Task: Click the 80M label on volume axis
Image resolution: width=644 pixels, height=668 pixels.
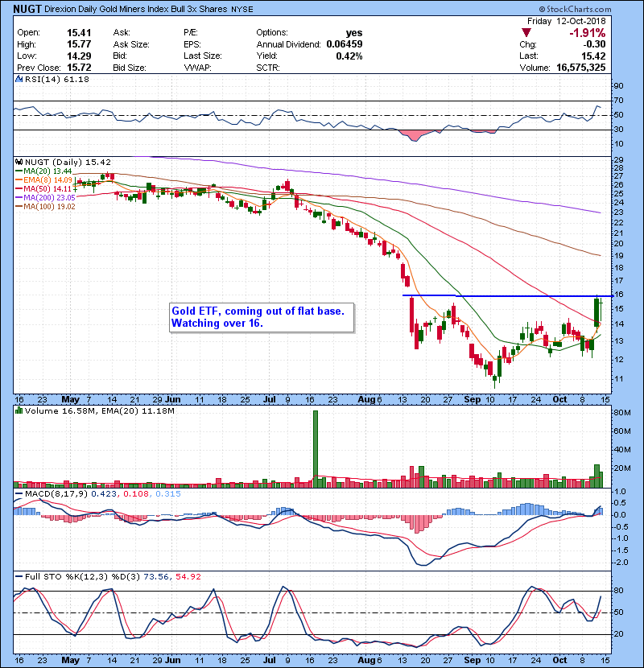Action: point(622,412)
